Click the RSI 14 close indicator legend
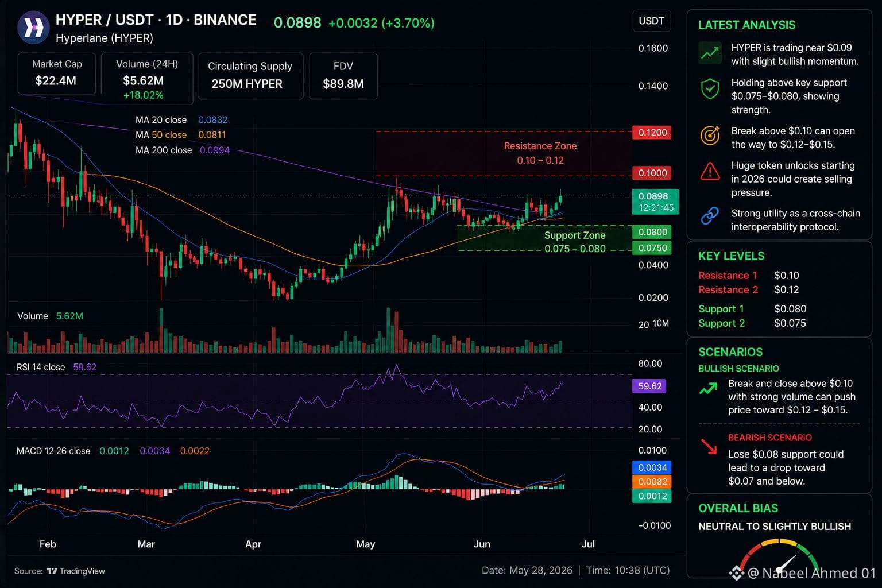Viewport: 882px width, 588px height. coord(56,367)
